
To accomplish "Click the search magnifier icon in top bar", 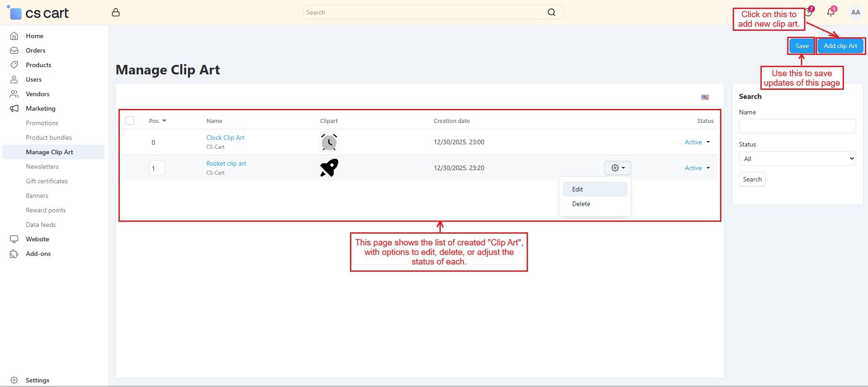I will pyautogui.click(x=551, y=12).
